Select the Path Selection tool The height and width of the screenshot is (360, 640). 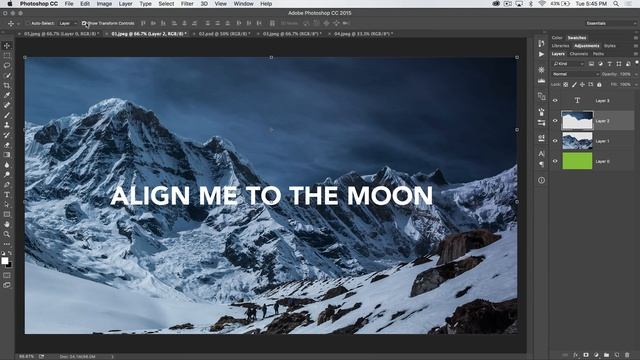click(x=7, y=204)
